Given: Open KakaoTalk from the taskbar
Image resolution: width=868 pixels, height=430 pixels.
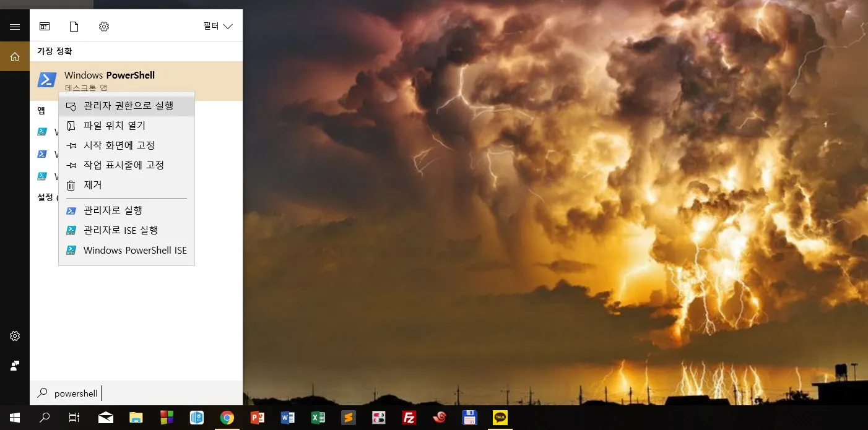Looking at the screenshot, I should coord(500,418).
